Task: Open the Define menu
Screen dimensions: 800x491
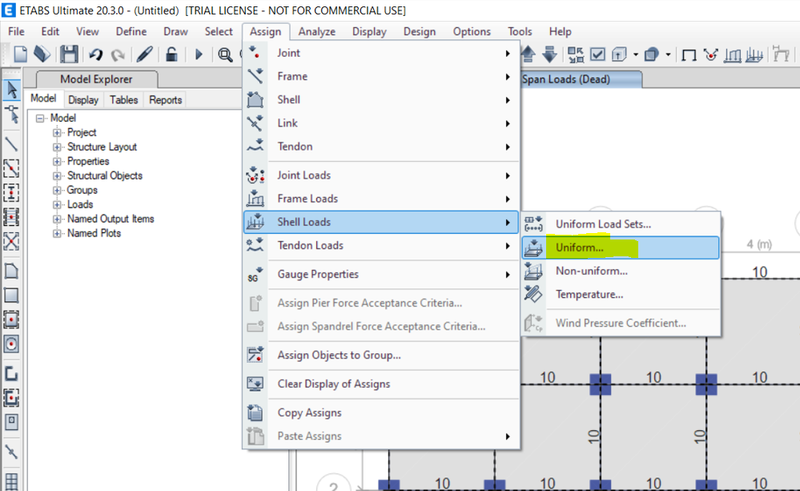Action: pyautogui.click(x=131, y=32)
